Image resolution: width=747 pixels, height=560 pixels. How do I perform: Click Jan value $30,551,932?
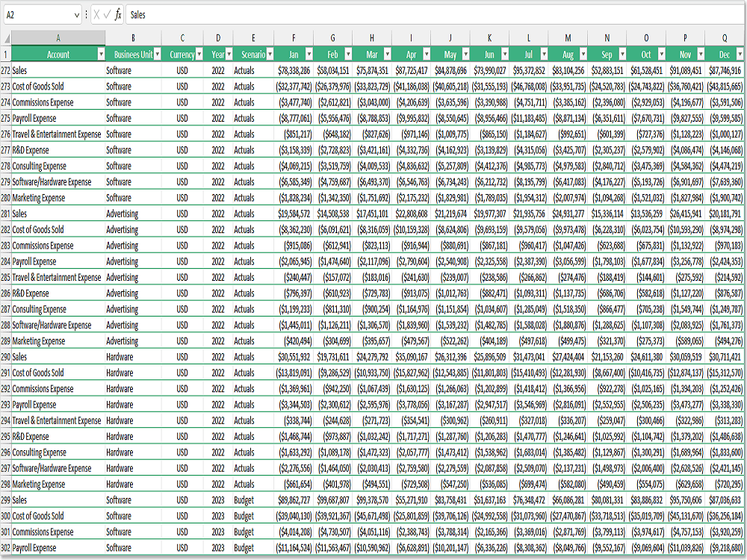tap(294, 357)
